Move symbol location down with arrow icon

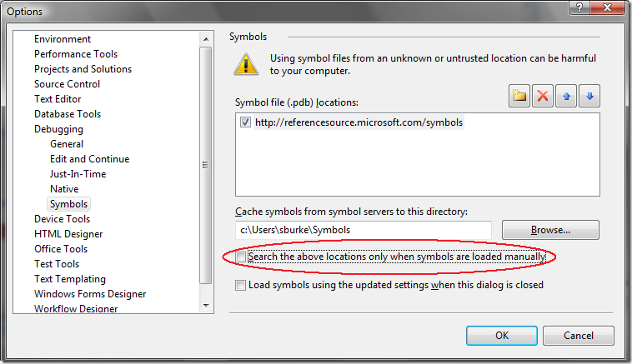pyautogui.click(x=589, y=96)
